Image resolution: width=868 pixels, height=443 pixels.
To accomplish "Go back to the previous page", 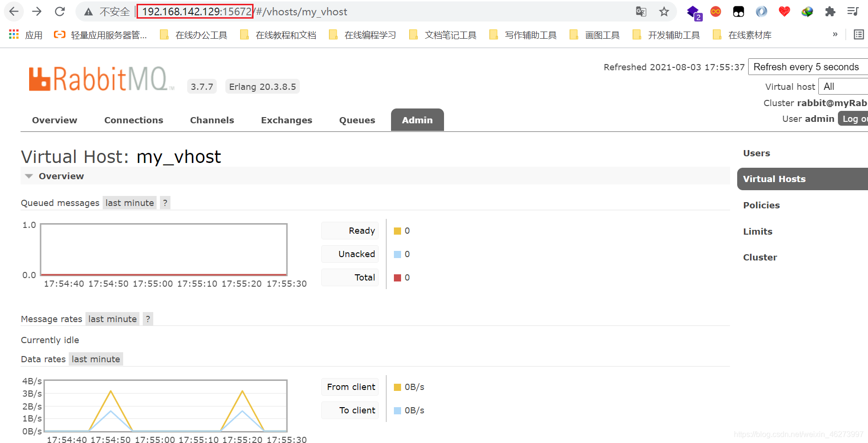I will pyautogui.click(x=14, y=11).
